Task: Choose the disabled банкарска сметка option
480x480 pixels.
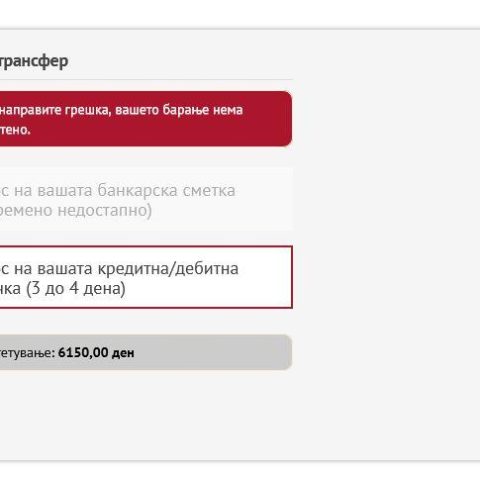Action: click(146, 199)
